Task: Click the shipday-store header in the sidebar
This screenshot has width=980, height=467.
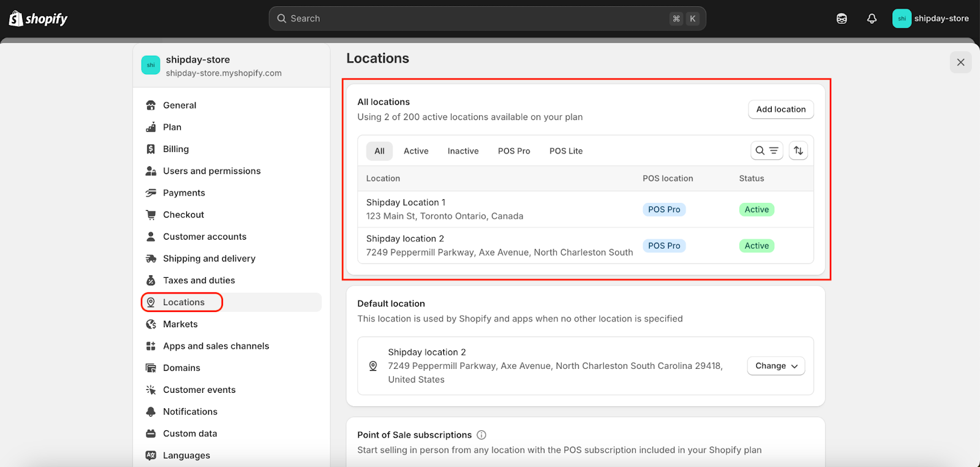Action: [x=232, y=66]
